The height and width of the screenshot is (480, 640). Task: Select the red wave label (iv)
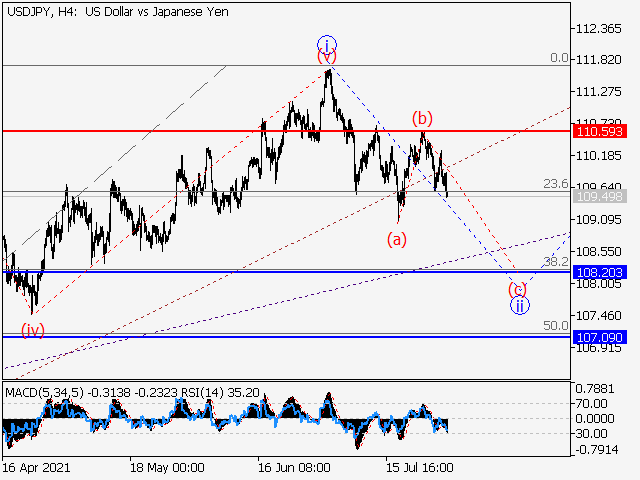point(33,330)
